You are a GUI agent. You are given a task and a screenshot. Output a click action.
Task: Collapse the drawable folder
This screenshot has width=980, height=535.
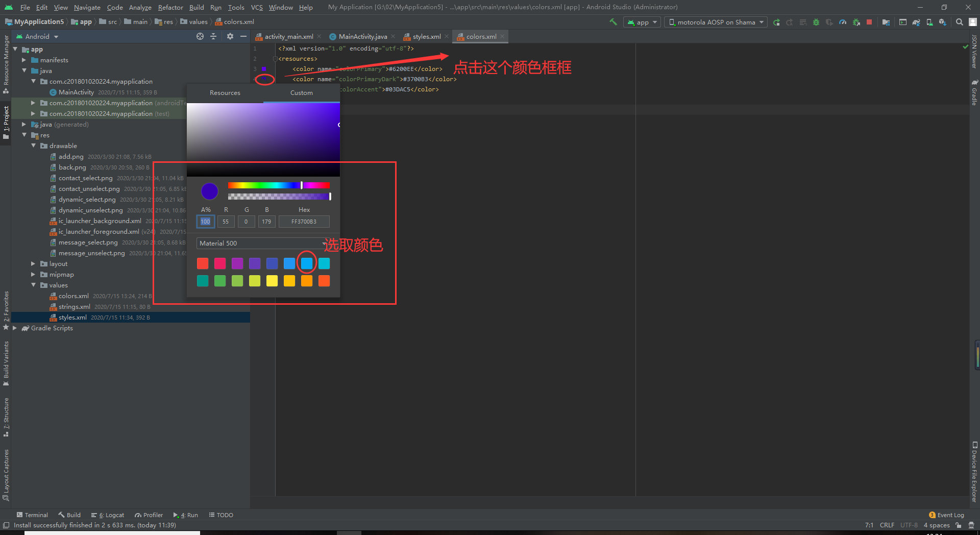click(x=34, y=146)
